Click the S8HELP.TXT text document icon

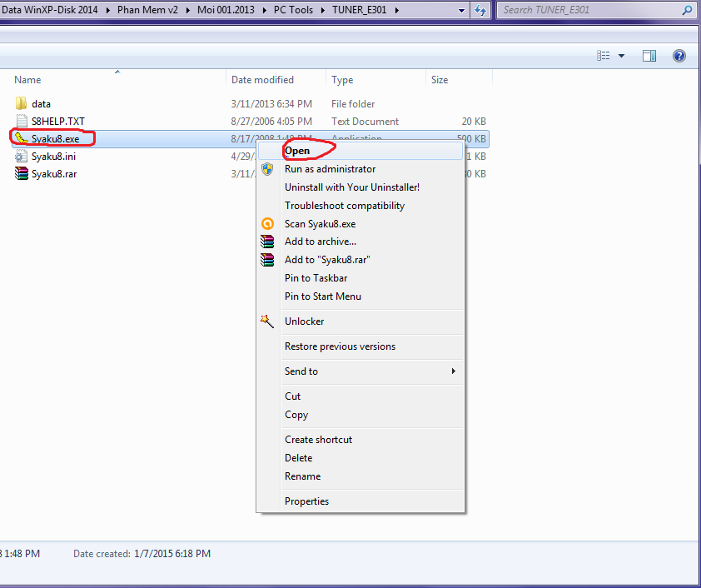(21, 122)
